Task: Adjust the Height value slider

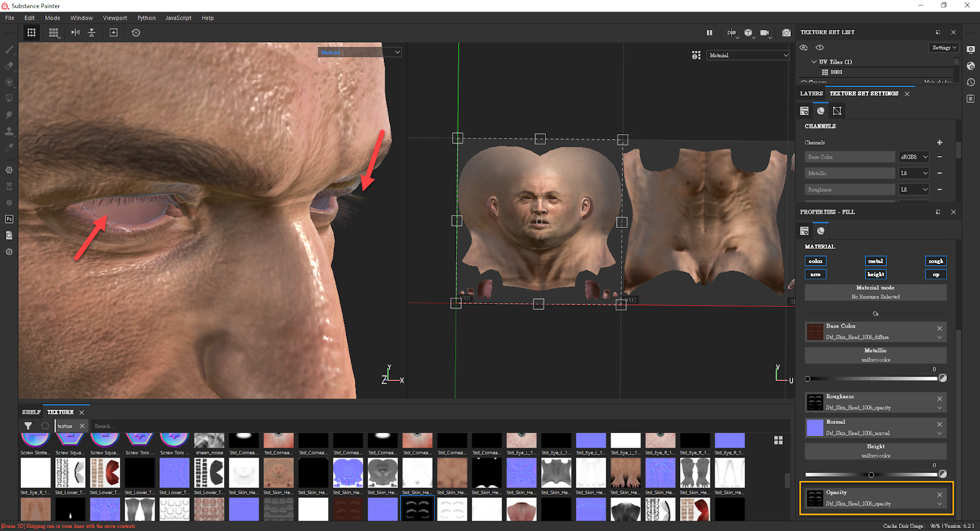Action: click(x=872, y=475)
